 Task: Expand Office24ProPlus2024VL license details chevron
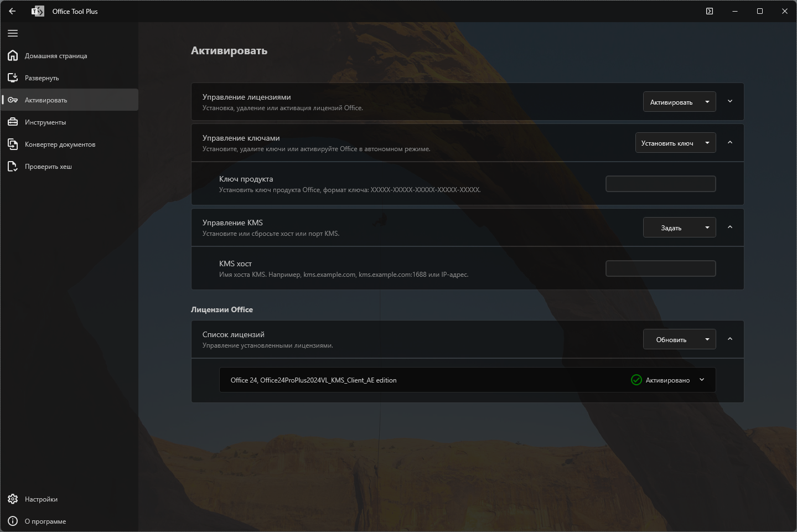pos(702,380)
